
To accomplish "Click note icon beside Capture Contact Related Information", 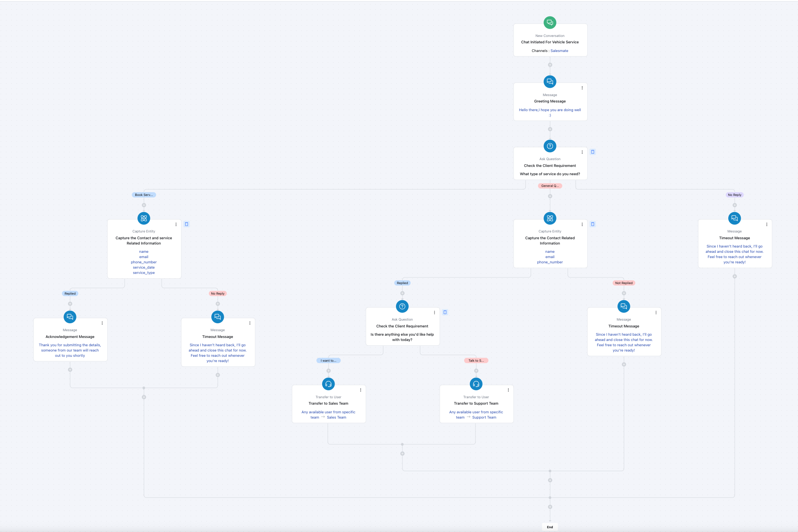I will pos(593,224).
